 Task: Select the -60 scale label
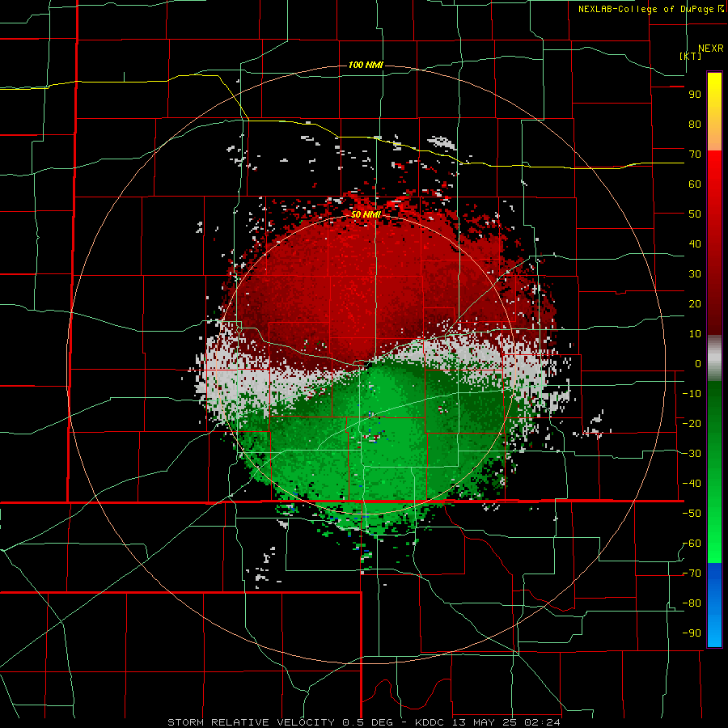[x=692, y=544]
